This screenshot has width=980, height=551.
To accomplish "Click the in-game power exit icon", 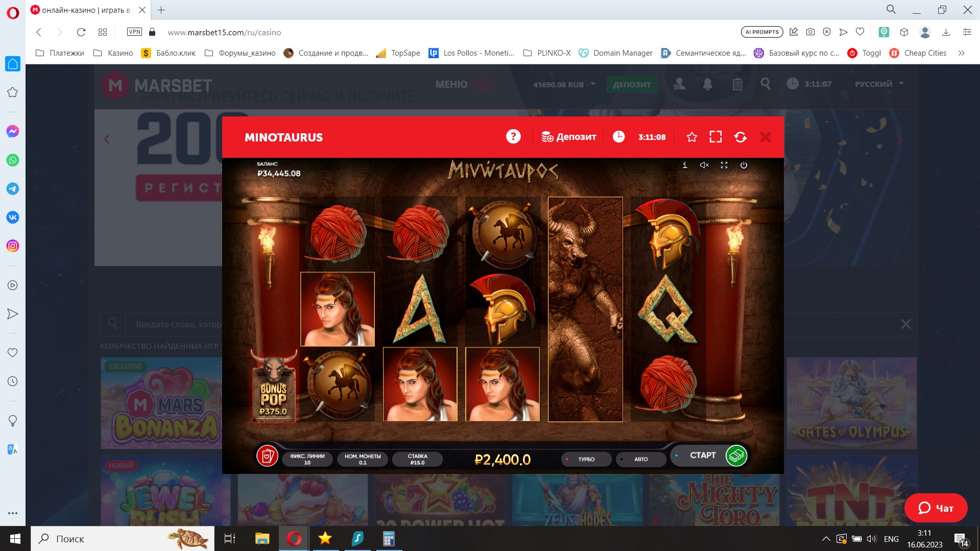I will click(x=744, y=165).
